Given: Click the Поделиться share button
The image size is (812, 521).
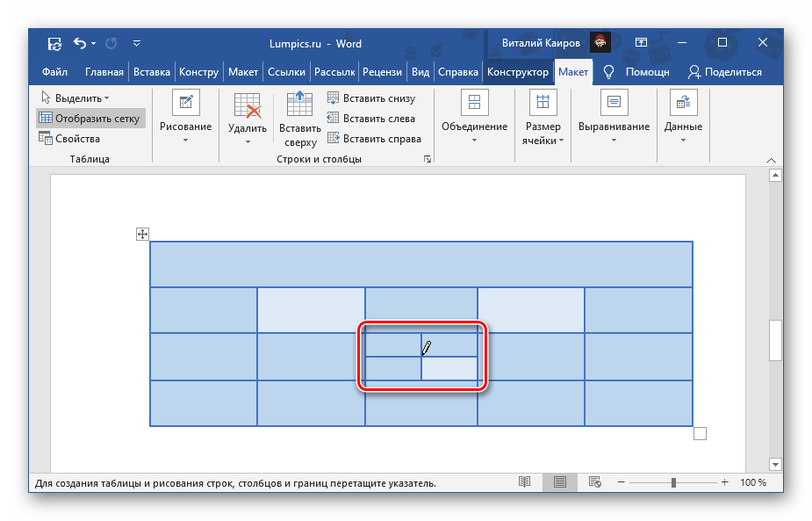Looking at the screenshot, I should pyautogui.click(x=725, y=72).
